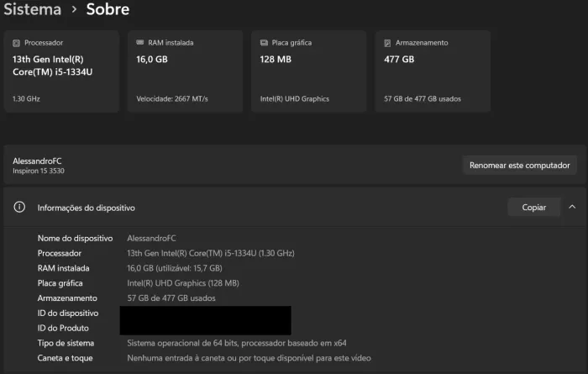588x374 pixels.
Task: Click 57 GB de 477 GB usados row value
Action: coord(171,298)
